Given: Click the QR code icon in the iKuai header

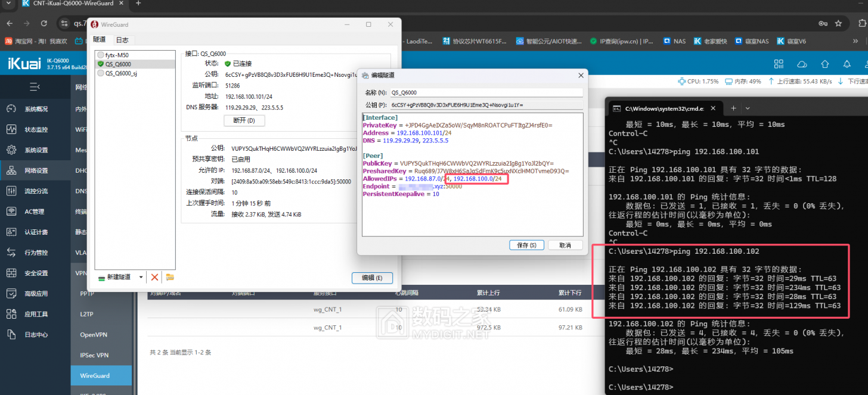Looking at the screenshot, I should (x=779, y=64).
